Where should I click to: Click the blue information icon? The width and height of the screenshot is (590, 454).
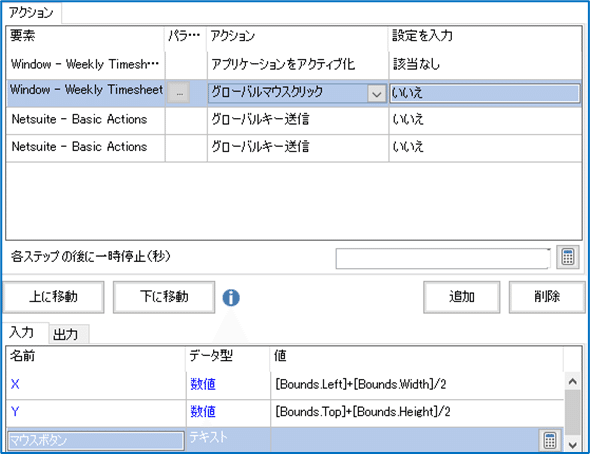(231, 298)
